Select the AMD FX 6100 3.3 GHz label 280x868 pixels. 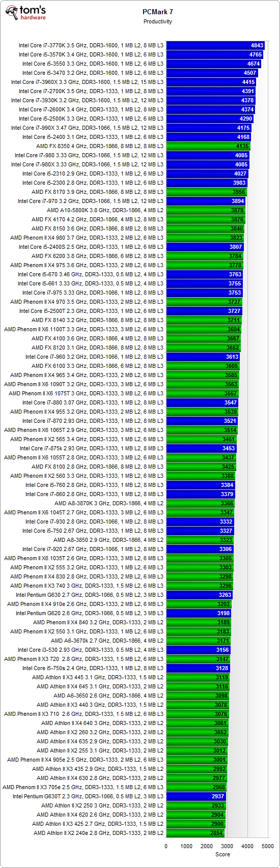click(98, 366)
